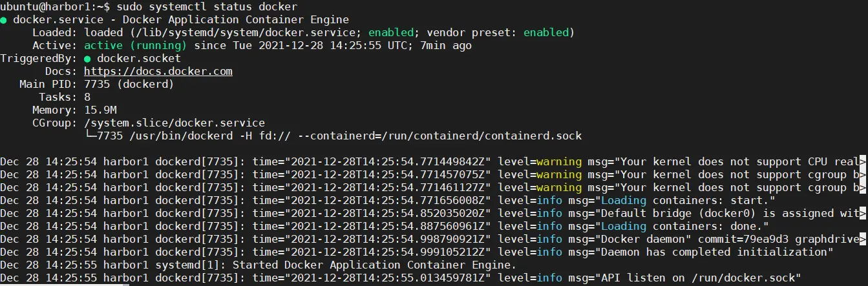The width and height of the screenshot is (868, 286).
Task: Click the Tasks value '8'
Action: pyautogui.click(x=87, y=97)
